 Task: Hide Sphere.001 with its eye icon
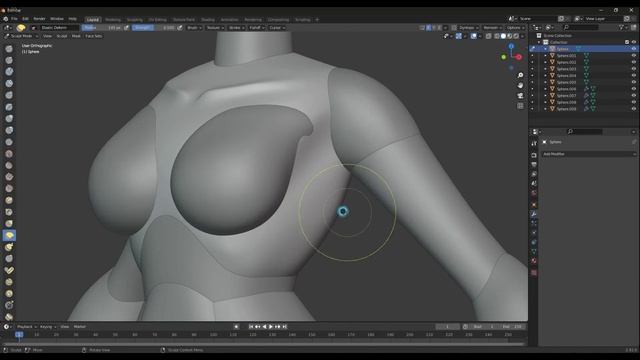(x=633, y=56)
